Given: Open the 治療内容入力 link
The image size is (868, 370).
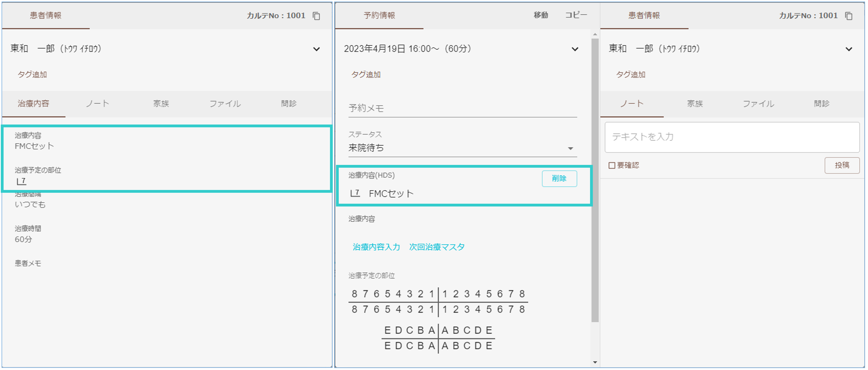Looking at the screenshot, I should pos(376,247).
